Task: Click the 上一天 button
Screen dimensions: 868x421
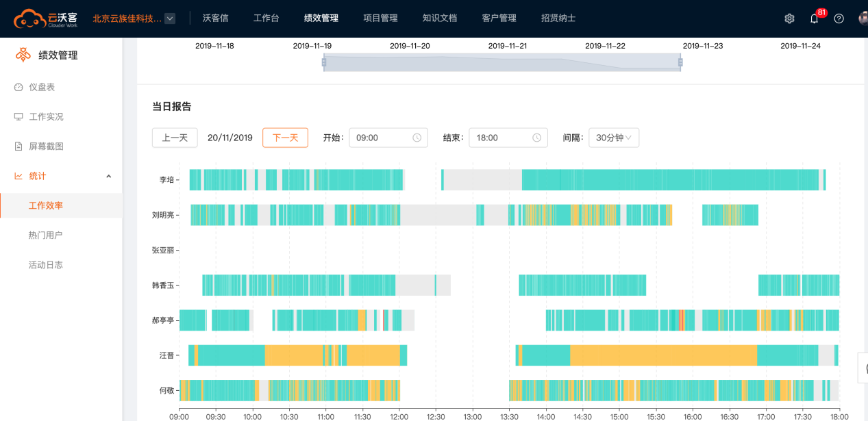Action: pyautogui.click(x=175, y=138)
